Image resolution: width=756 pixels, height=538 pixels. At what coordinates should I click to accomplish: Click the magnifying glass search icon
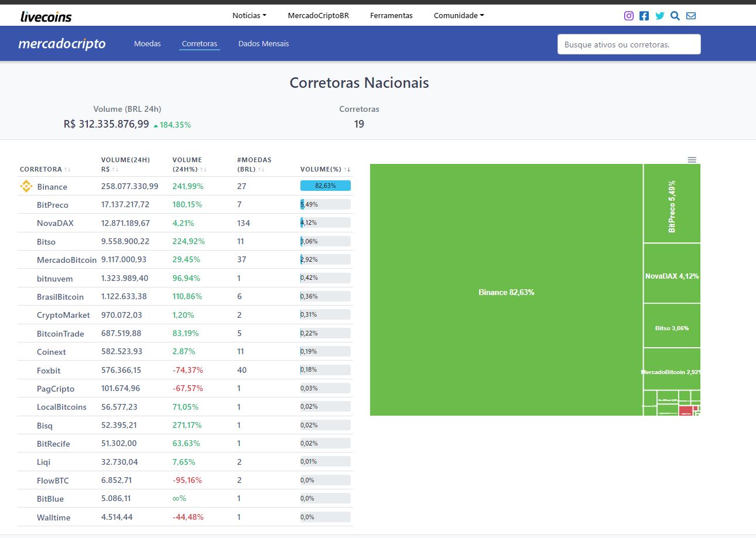[x=675, y=16]
